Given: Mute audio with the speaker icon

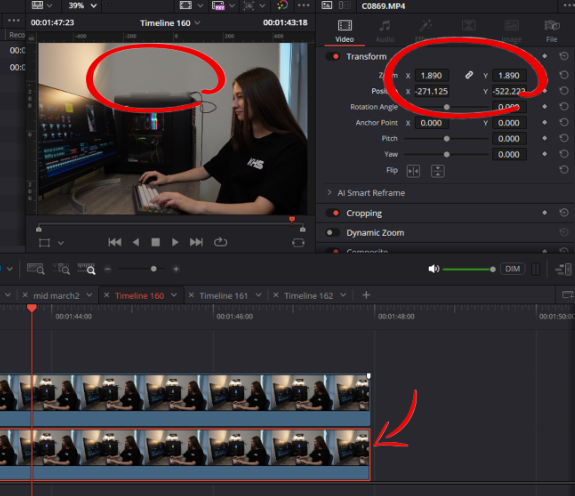Looking at the screenshot, I should click(434, 269).
